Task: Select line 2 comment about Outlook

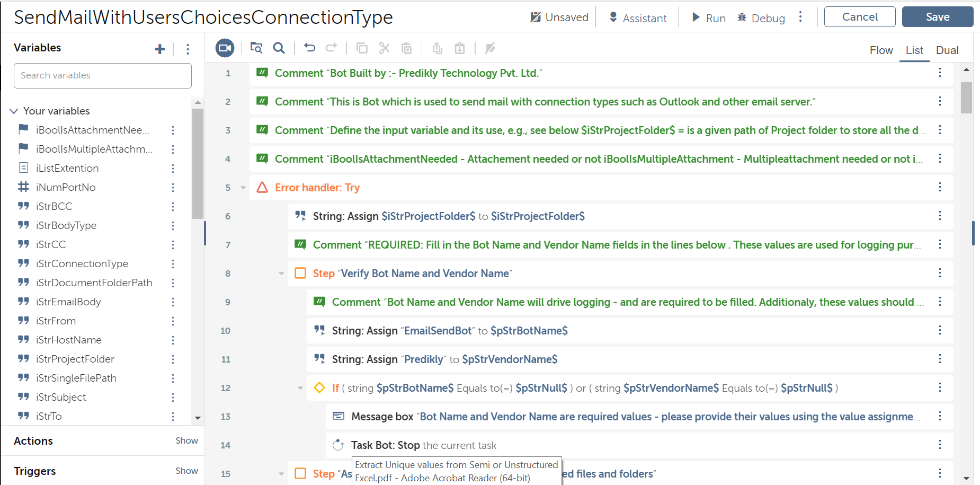Action: [x=601, y=101]
